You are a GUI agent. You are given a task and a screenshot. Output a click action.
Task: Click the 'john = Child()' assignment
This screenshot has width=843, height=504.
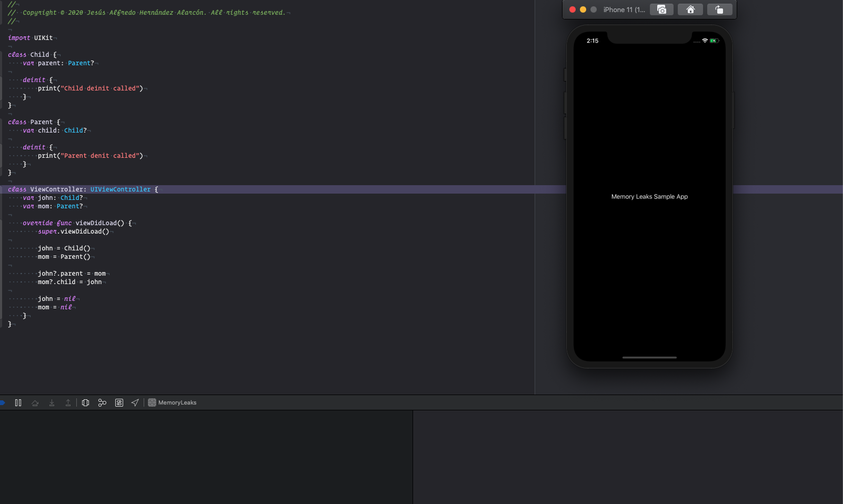tap(64, 248)
